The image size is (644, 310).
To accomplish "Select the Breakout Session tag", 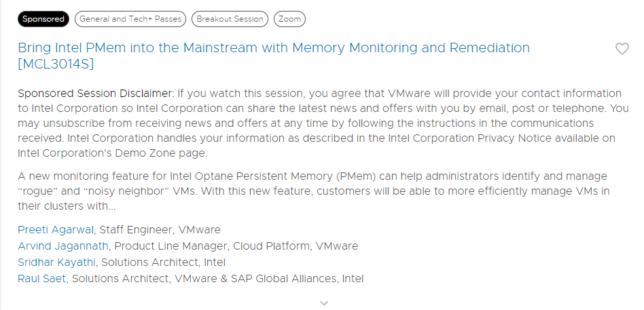I will [x=230, y=19].
